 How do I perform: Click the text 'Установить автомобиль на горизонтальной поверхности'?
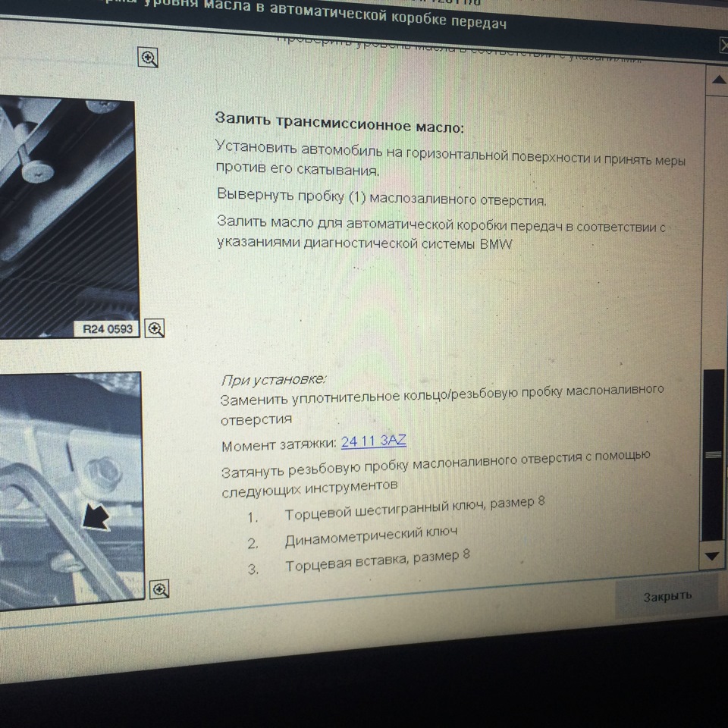(x=362, y=151)
